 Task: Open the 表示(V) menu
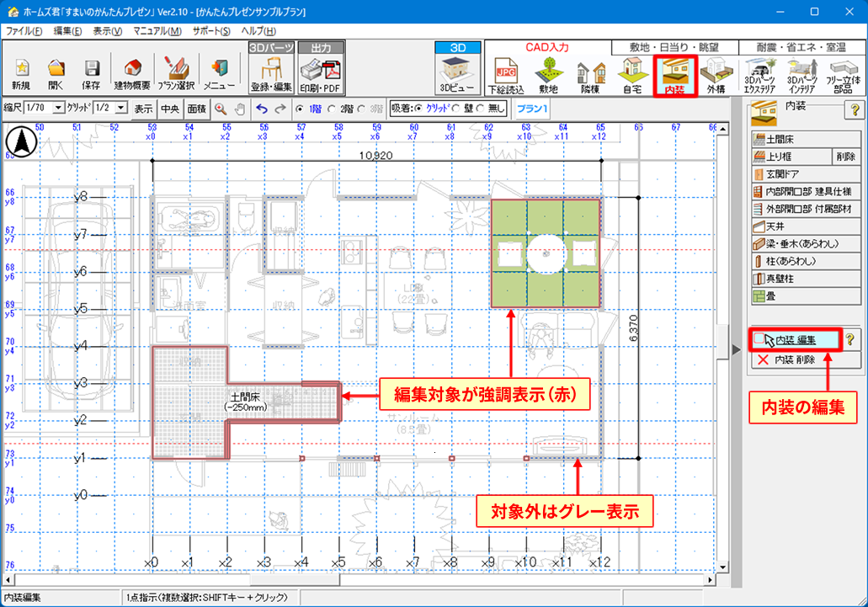[x=108, y=31]
